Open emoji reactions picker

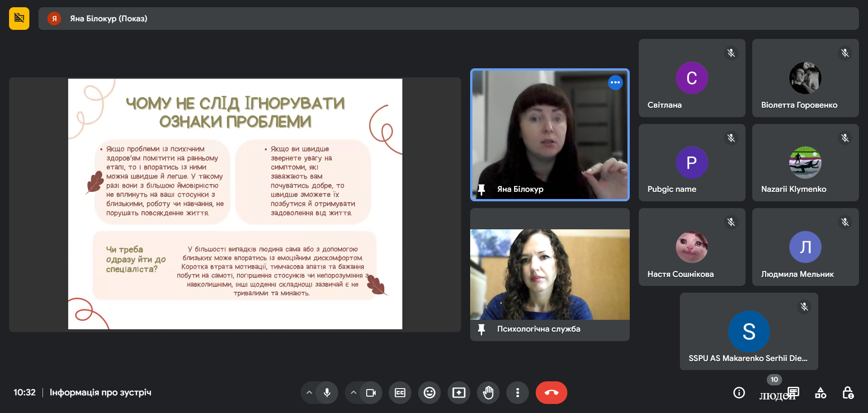point(429,393)
